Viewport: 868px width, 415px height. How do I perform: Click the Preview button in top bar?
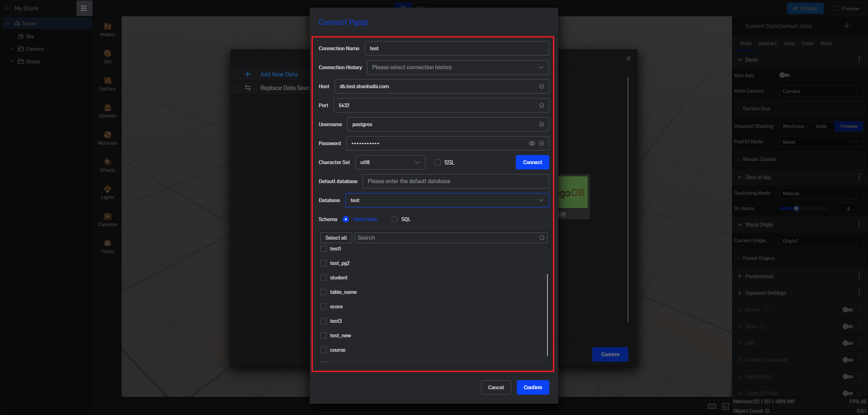point(846,9)
